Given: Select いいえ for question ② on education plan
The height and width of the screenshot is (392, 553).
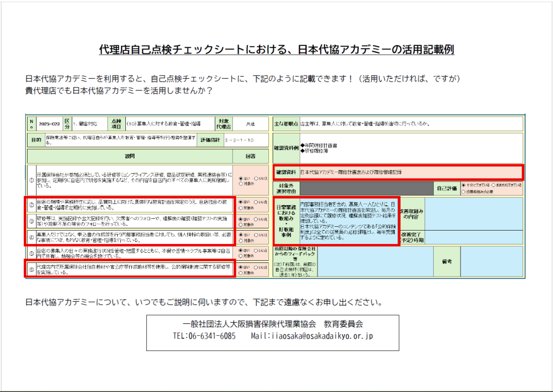Looking at the screenshot, I should coord(256,202).
